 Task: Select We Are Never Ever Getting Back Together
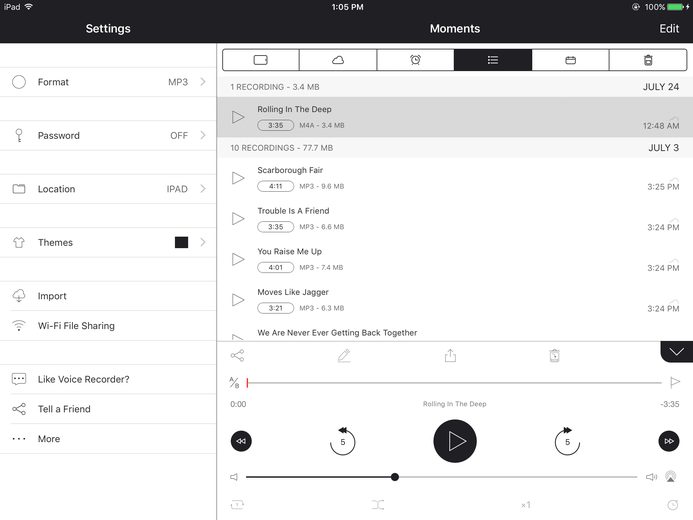[337, 333]
